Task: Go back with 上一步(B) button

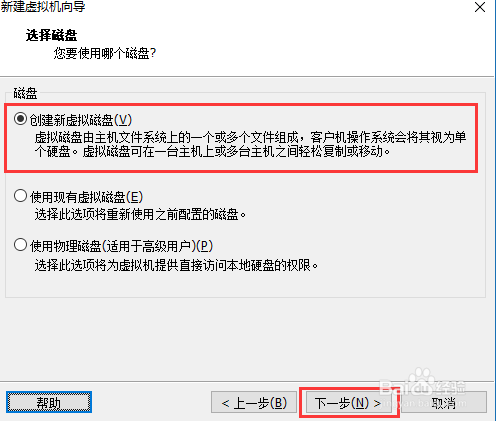Action: (254, 402)
